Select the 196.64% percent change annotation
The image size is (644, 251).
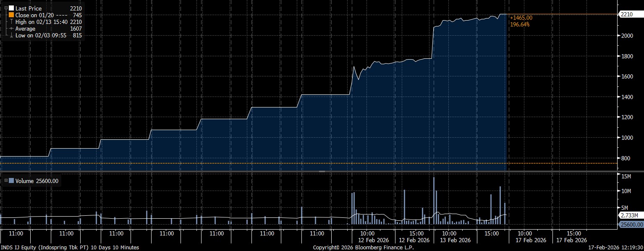click(x=519, y=24)
